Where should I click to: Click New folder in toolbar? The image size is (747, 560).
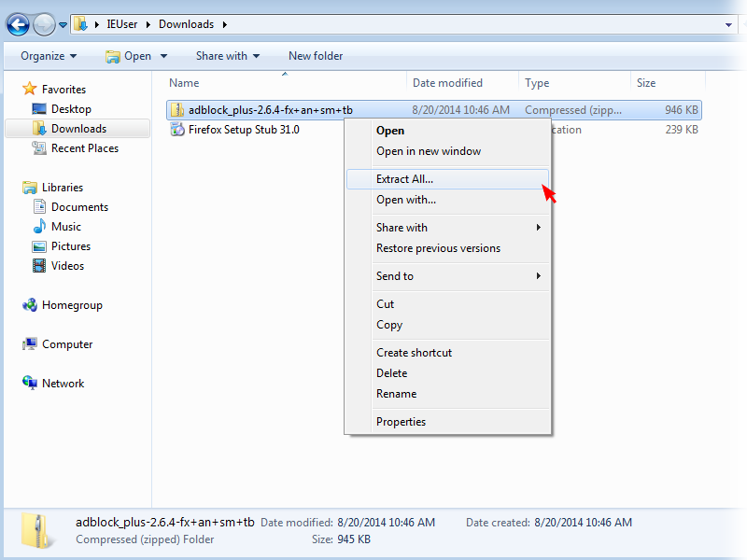[316, 56]
